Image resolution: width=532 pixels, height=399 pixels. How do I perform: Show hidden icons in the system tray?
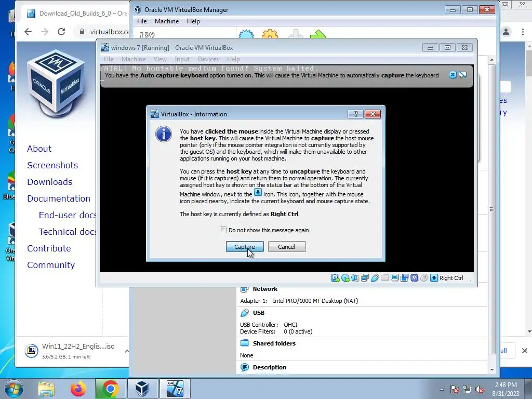click(442, 389)
